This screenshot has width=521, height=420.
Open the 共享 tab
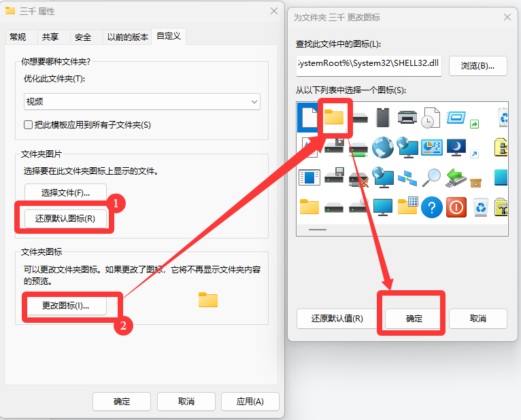tap(50, 37)
